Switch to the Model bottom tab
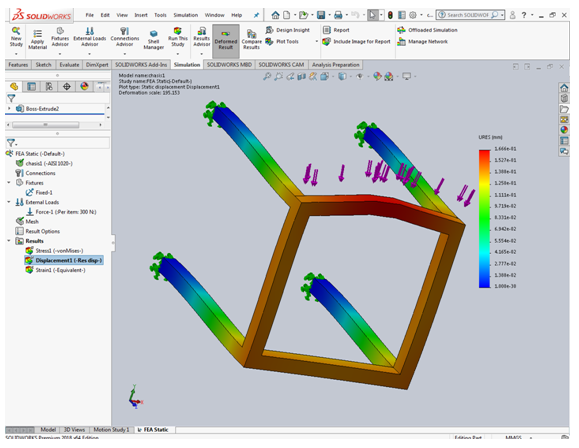 [x=48, y=430]
